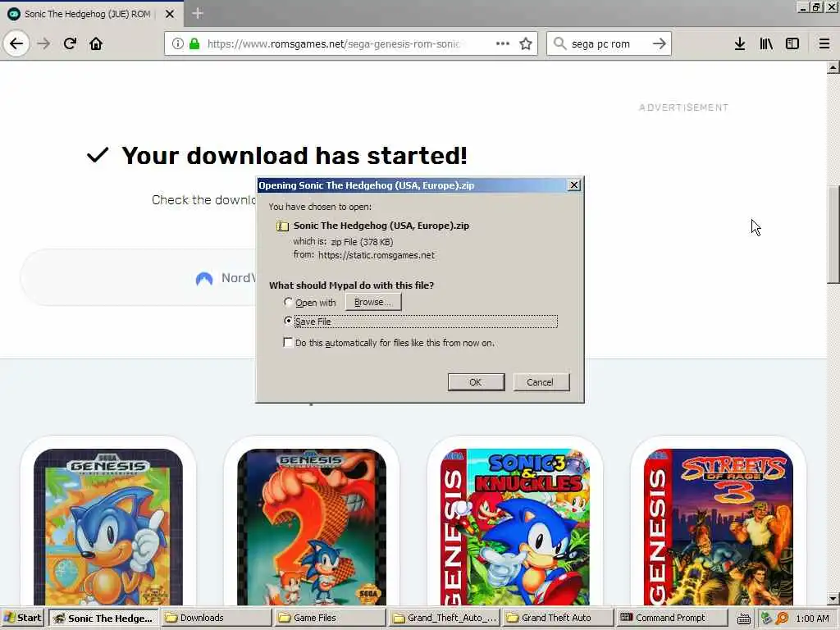Image resolution: width=840 pixels, height=630 pixels.
Task: Switch to Game Files taskbar window
Action: point(330,618)
